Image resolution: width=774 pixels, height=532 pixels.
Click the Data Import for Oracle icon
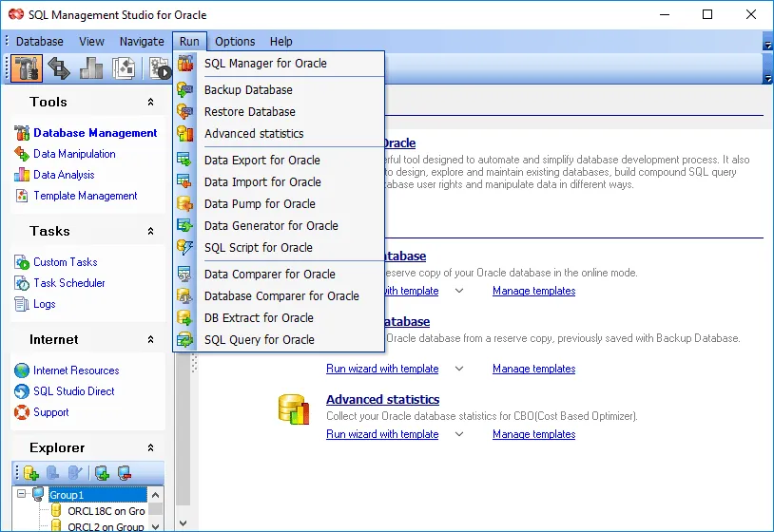click(x=185, y=181)
